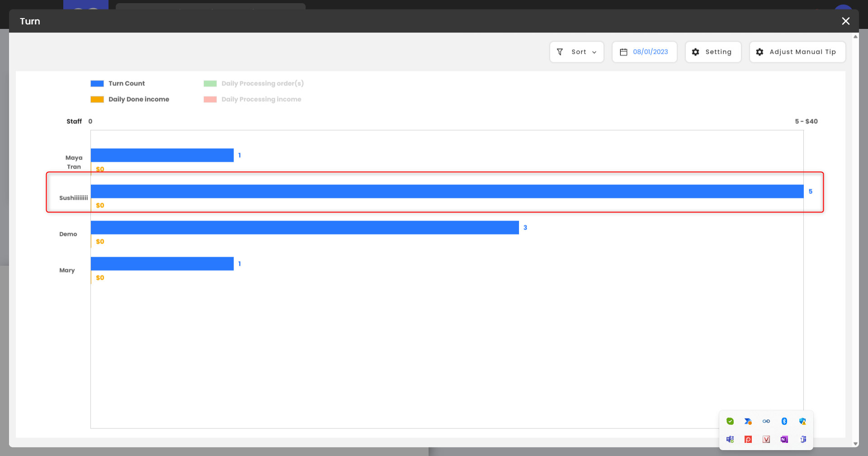The image size is (868, 456).
Task: Click the filter funnel icon beside Sort
Action: pyautogui.click(x=560, y=52)
